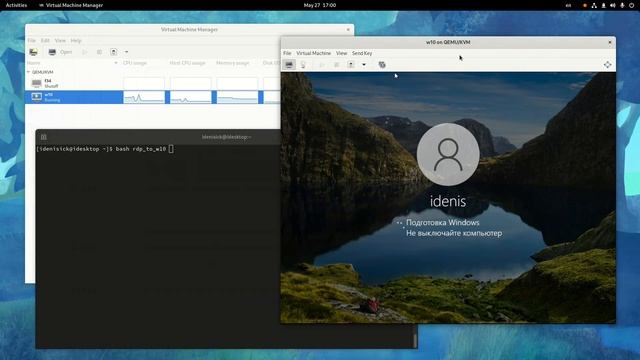Click the Pause icon in Virtual Machine Manager toolbar
640x360 pixels.
click(99, 52)
